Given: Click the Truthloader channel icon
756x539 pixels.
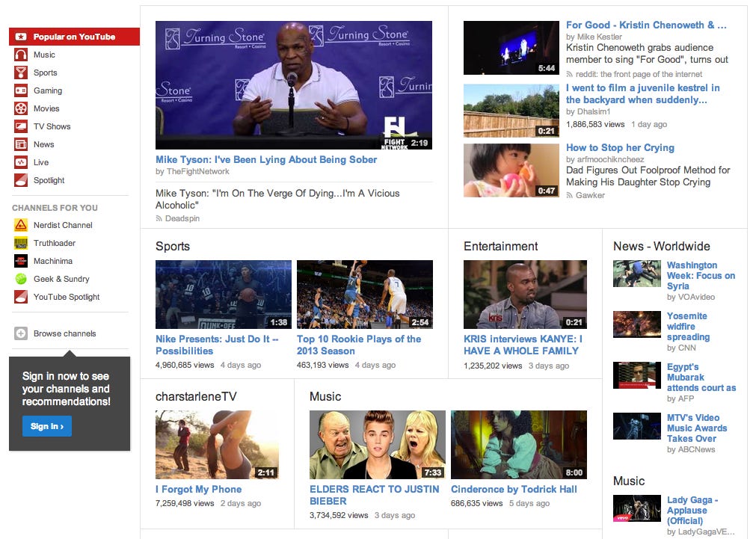Looking at the screenshot, I should (x=21, y=243).
